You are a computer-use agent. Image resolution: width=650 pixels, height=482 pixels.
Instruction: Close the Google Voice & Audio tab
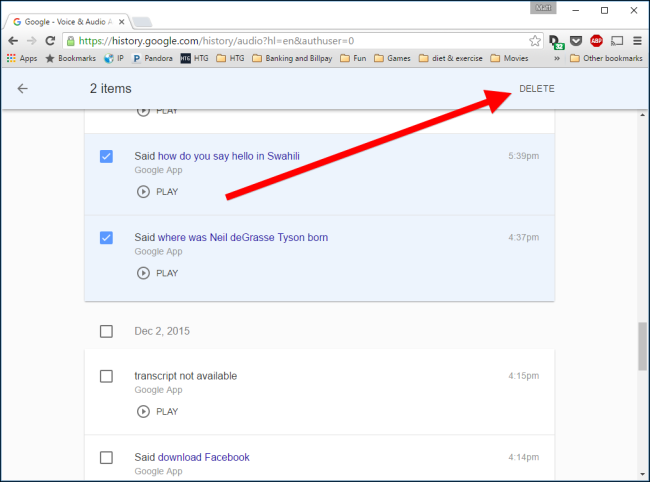121,22
